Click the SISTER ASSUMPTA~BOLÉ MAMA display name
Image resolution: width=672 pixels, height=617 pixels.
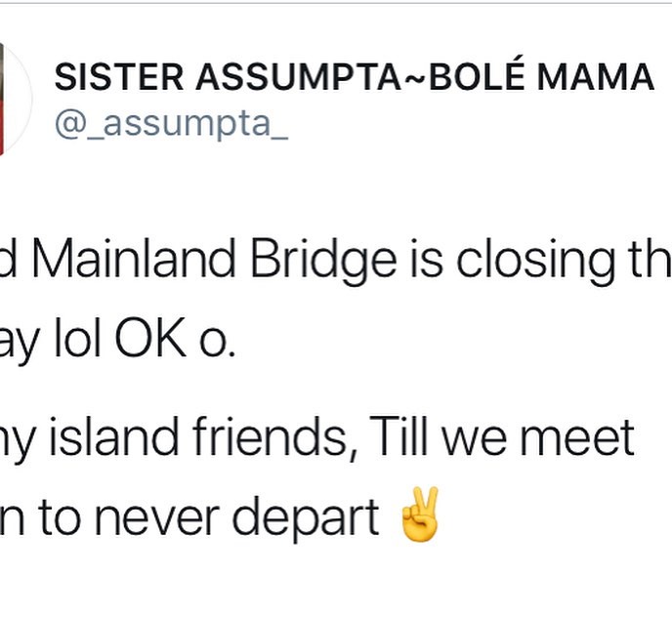click(354, 77)
